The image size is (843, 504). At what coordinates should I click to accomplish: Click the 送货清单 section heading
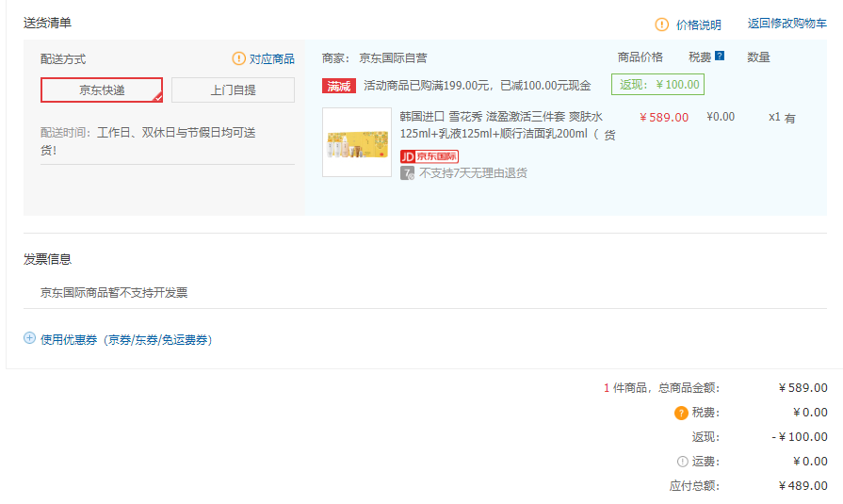pyautogui.click(x=47, y=23)
